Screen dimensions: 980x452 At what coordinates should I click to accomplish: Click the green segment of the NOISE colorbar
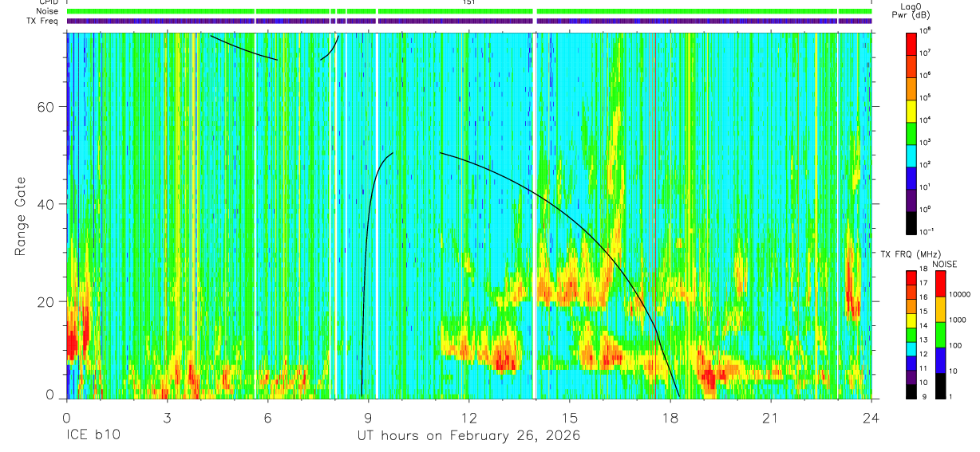coord(939,335)
